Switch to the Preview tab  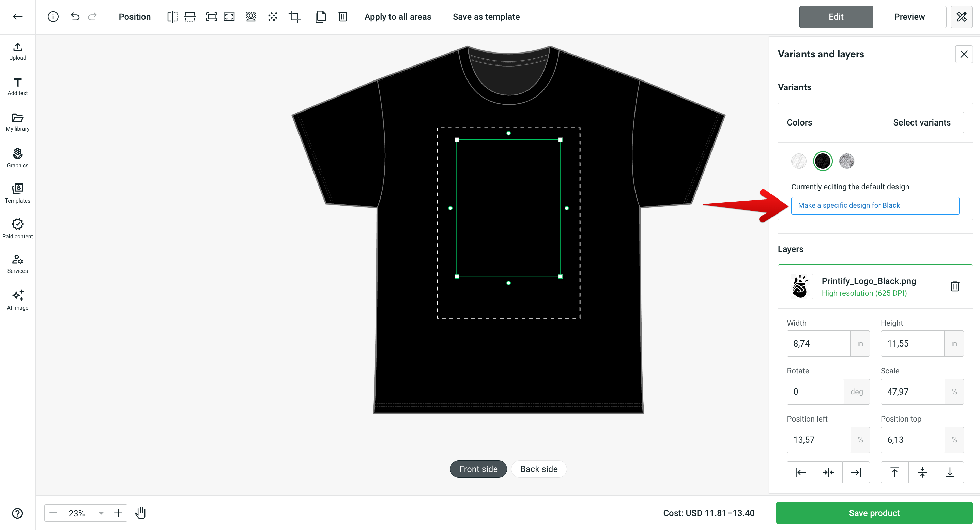(x=909, y=16)
